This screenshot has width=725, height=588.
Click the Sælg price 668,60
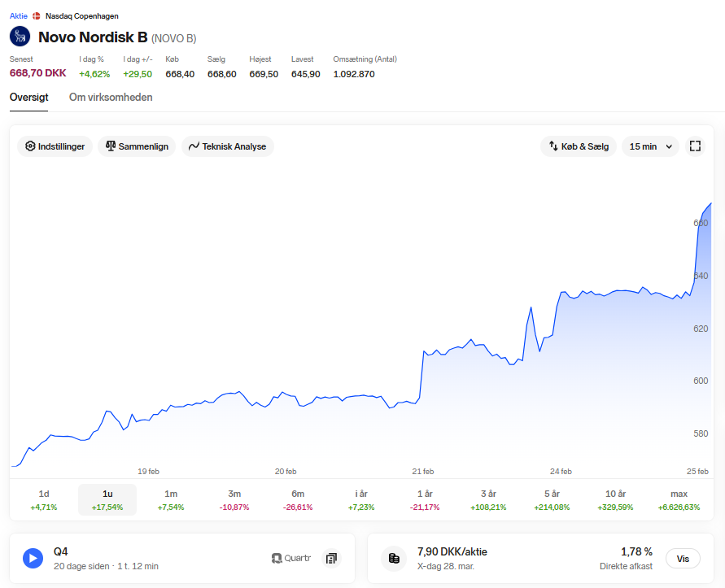tap(222, 74)
